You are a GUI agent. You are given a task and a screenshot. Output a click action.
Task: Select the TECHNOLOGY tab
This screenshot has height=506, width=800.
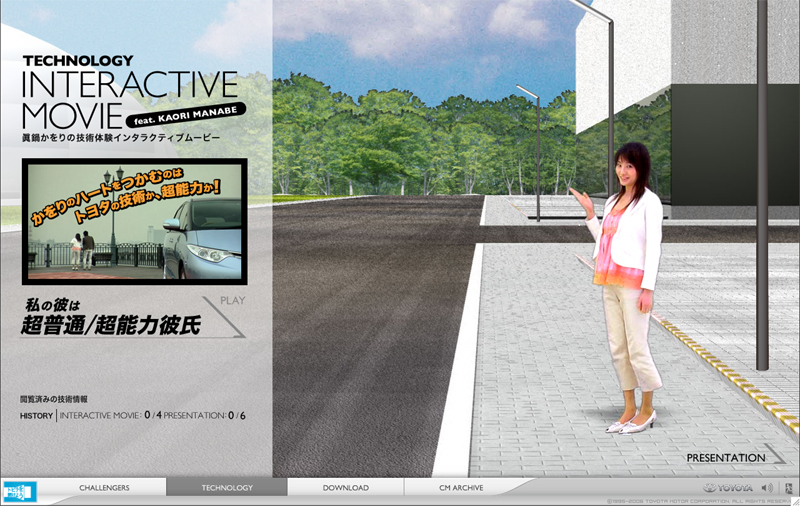227,488
